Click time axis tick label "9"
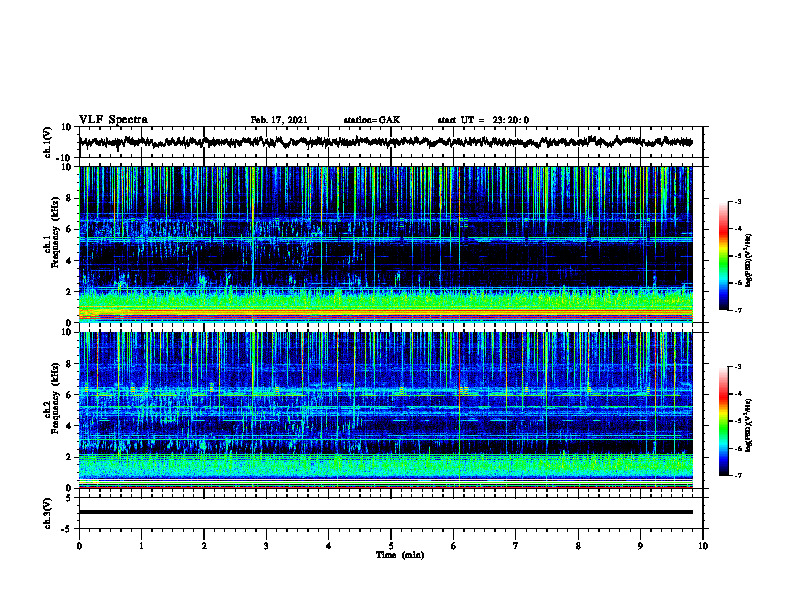This screenshot has height=612, width=792. coord(640,546)
